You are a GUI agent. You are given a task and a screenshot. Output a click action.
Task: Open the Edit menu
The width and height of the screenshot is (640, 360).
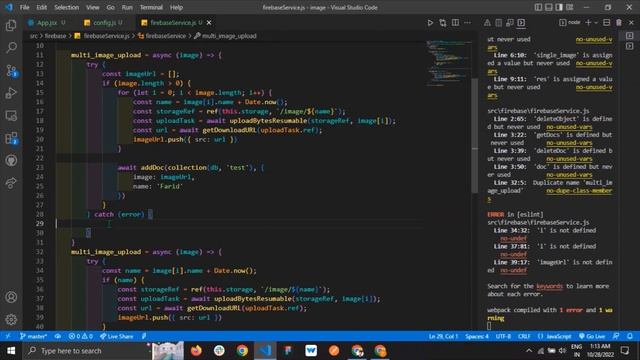[x=41, y=7]
